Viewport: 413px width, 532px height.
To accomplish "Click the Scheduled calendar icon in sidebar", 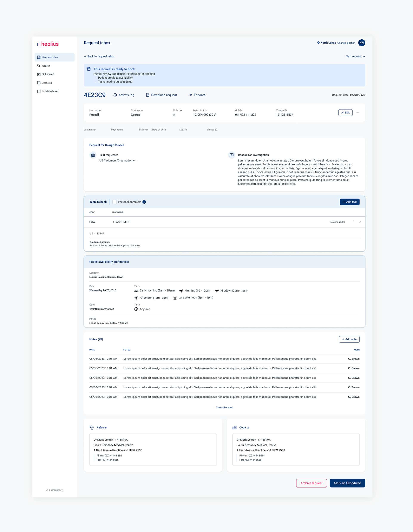I will tap(39, 74).
